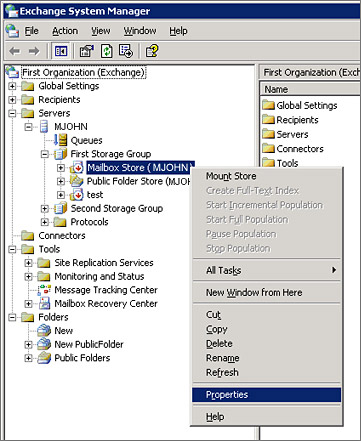Select the Global Settings tree item
361x441 pixels.
coord(69,86)
